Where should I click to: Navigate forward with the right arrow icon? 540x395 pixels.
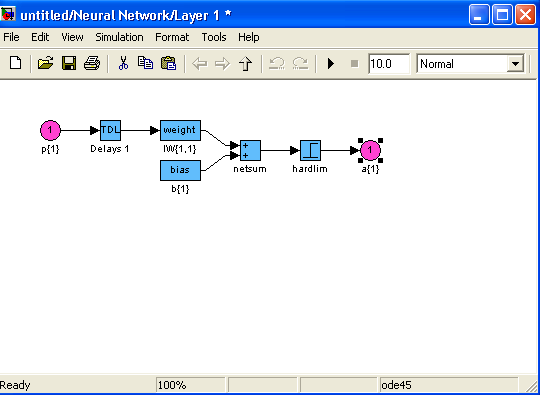222,64
